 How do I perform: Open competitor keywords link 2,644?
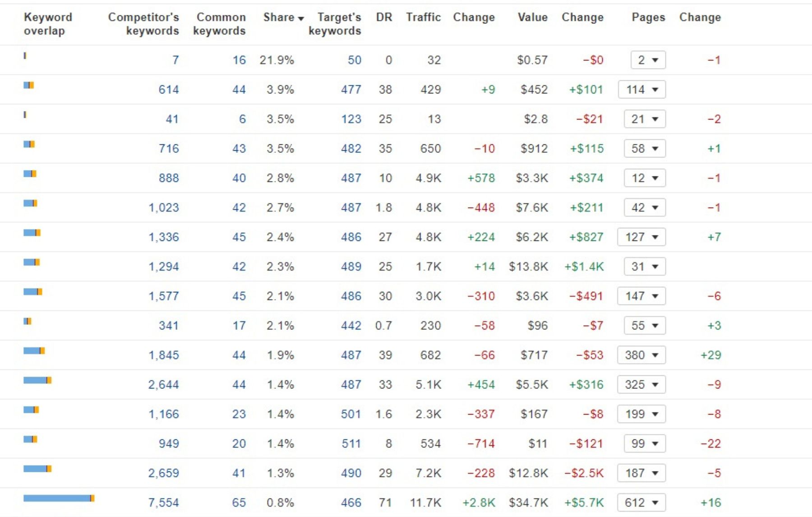coord(163,384)
